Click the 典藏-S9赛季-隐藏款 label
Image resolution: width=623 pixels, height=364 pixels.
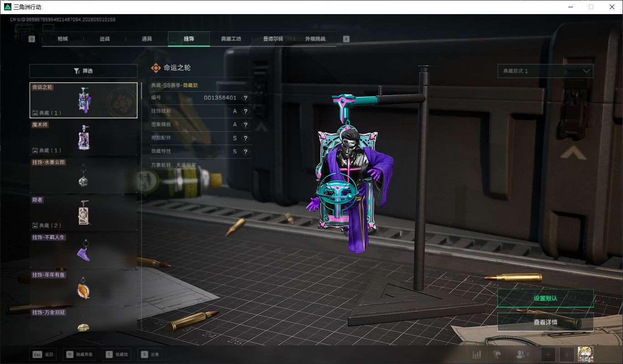point(174,85)
